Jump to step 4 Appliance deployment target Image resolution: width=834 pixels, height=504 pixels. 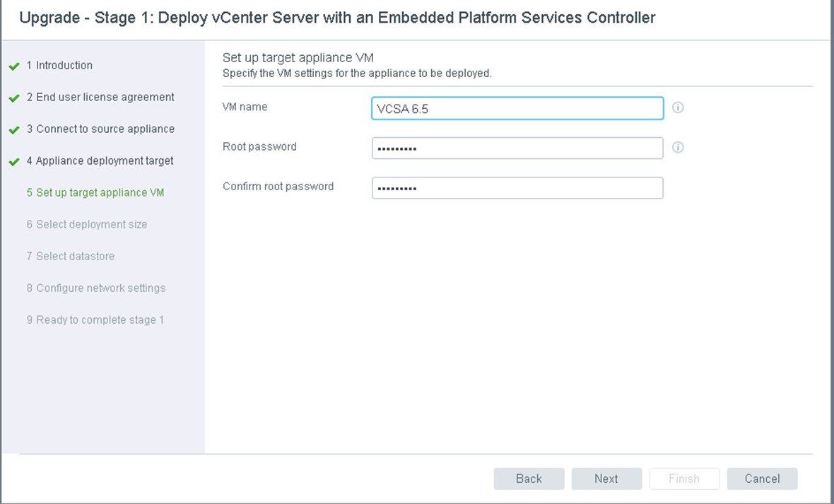100,160
